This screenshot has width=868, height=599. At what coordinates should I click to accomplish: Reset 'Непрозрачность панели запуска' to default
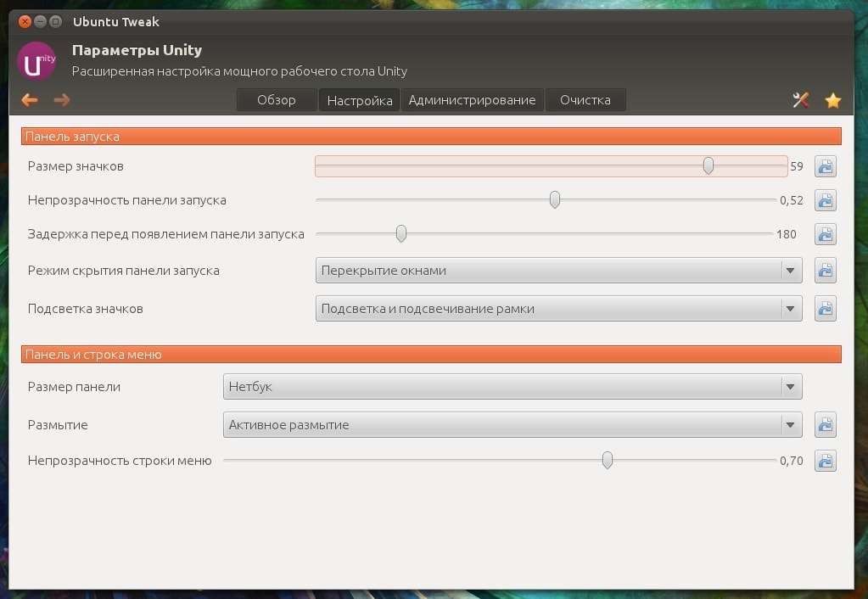pyautogui.click(x=825, y=200)
